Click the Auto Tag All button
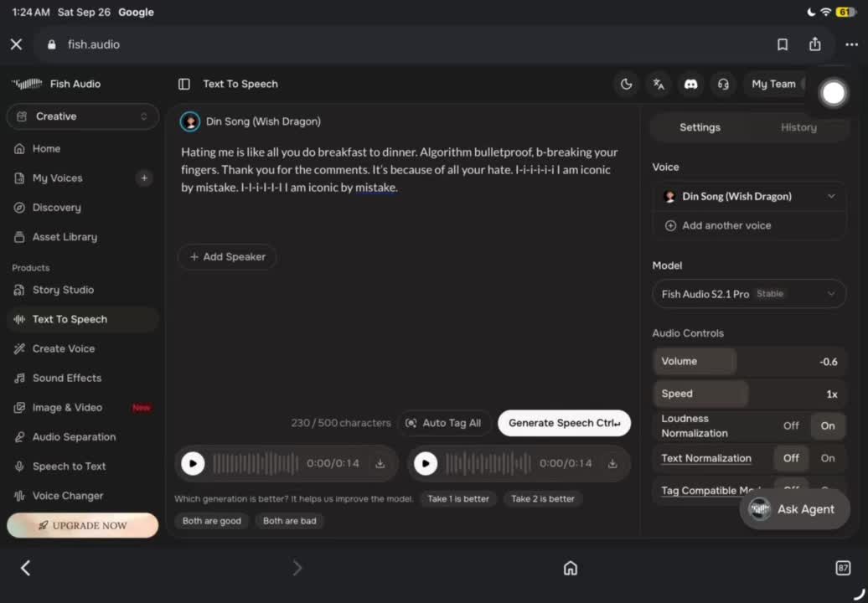This screenshot has height=603, width=868. (444, 423)
